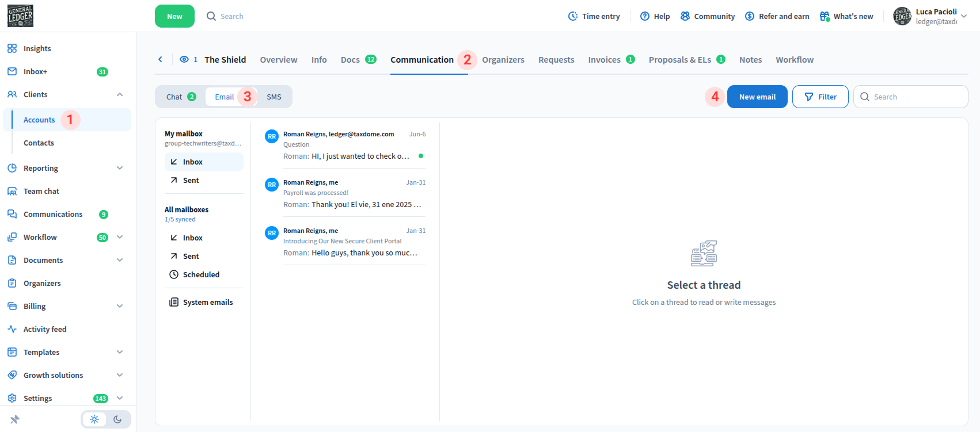Viewport: 980px width, 432px height.
Task: Switch to dark mode moon toggle
Action: tap(117, 419)
